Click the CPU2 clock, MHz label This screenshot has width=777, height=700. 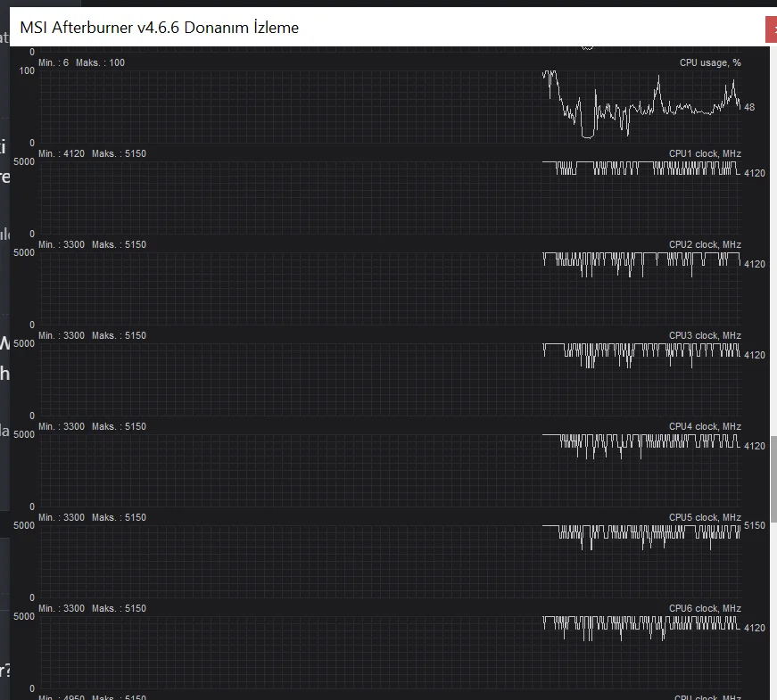pyautogui.click(x=705, y=244)
